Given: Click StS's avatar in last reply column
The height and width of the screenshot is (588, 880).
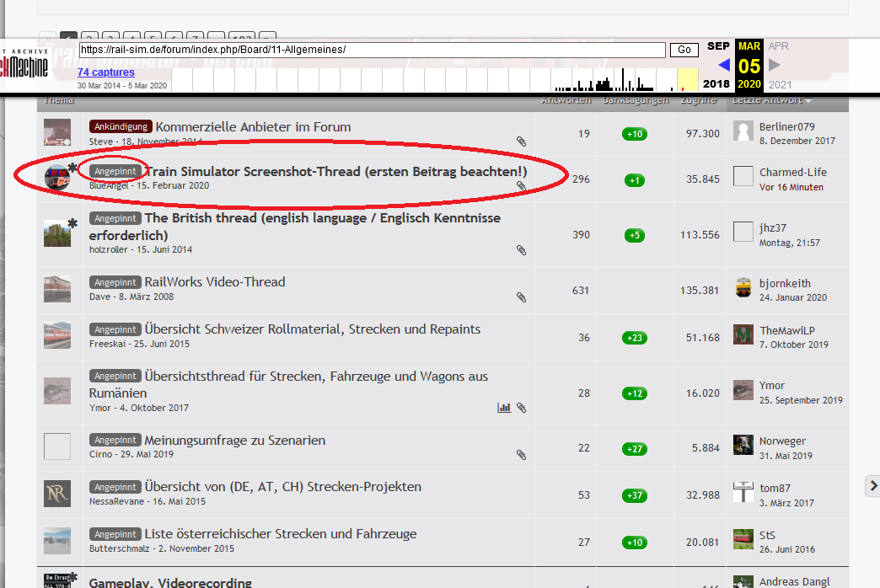Looking at the screenshot, I should [x=743, y=539].
